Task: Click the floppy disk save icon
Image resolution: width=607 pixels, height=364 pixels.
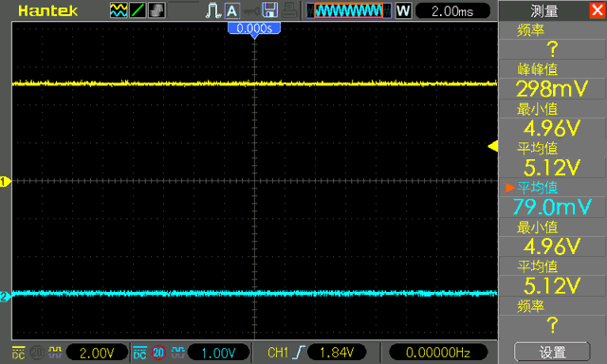Action: pyautogui.click(x=269, y=10)
